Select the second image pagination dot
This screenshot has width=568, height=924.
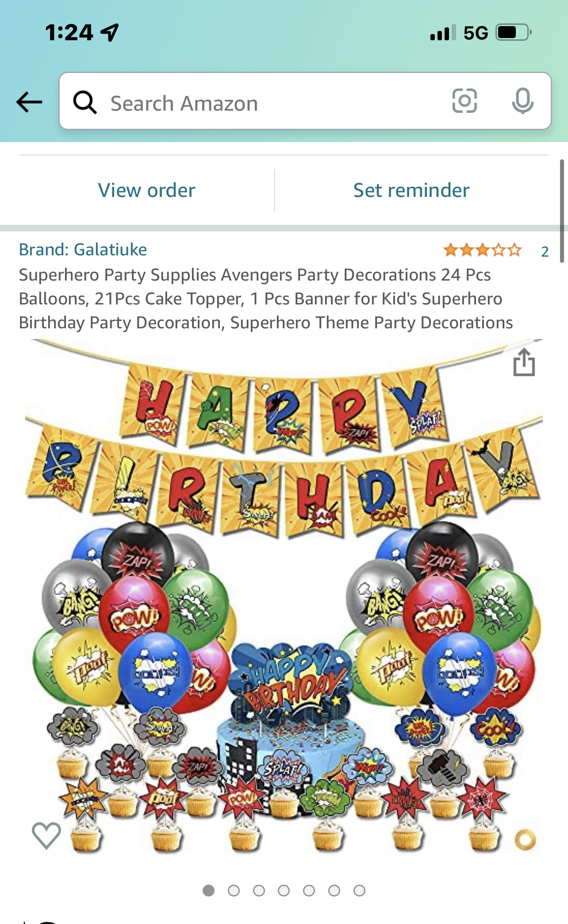click(234, 890)
